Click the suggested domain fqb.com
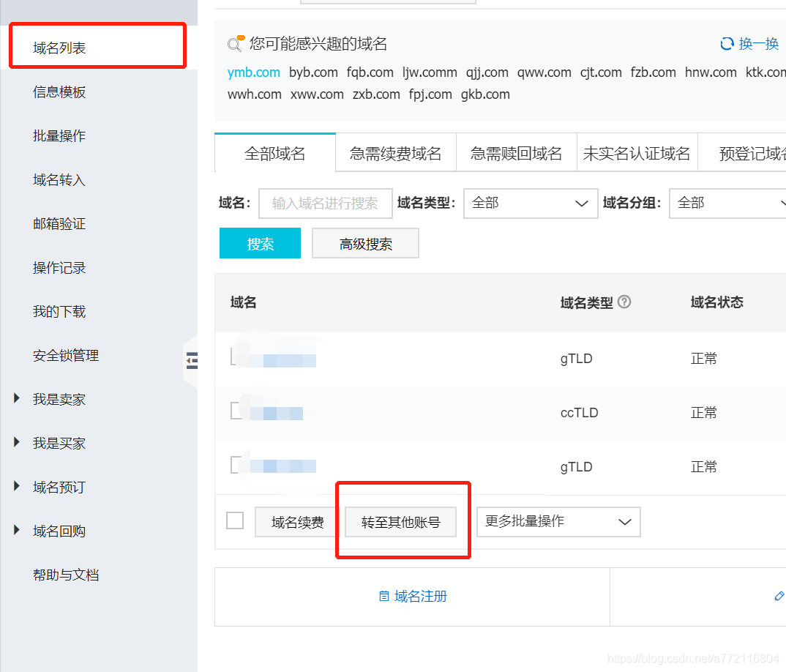The width and height of the screenshot is (786, 672). click(x=370, y=72)
